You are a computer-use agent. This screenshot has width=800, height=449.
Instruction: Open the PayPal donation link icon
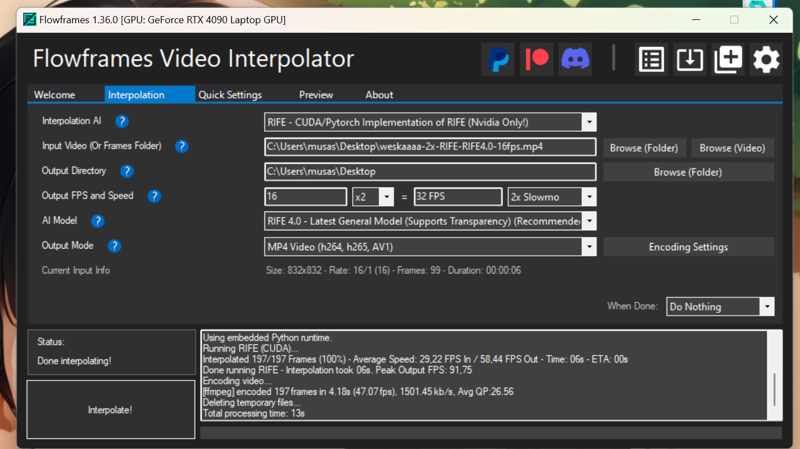[x=497, y=60]
